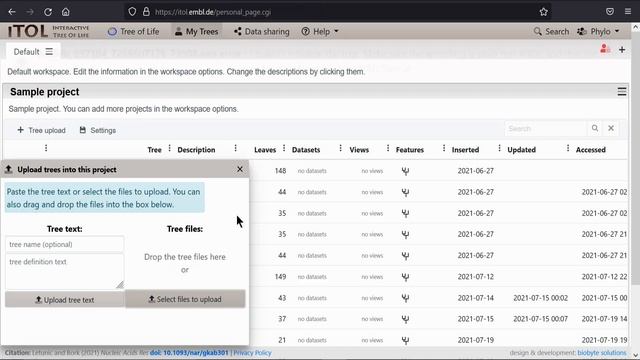Open Default workspace options menu icon
This screenshot has height=360, width=640.
(49, 51)
